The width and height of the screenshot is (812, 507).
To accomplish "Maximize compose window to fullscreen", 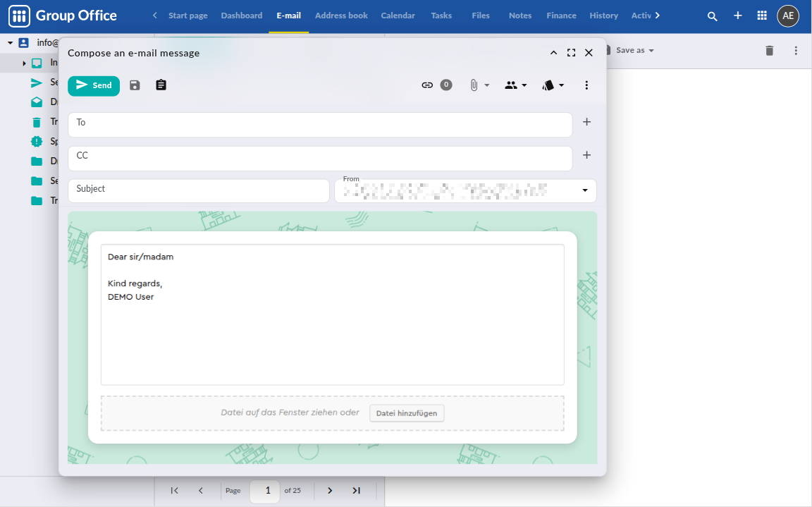I will pyautogui.click(x=571, y=53).
